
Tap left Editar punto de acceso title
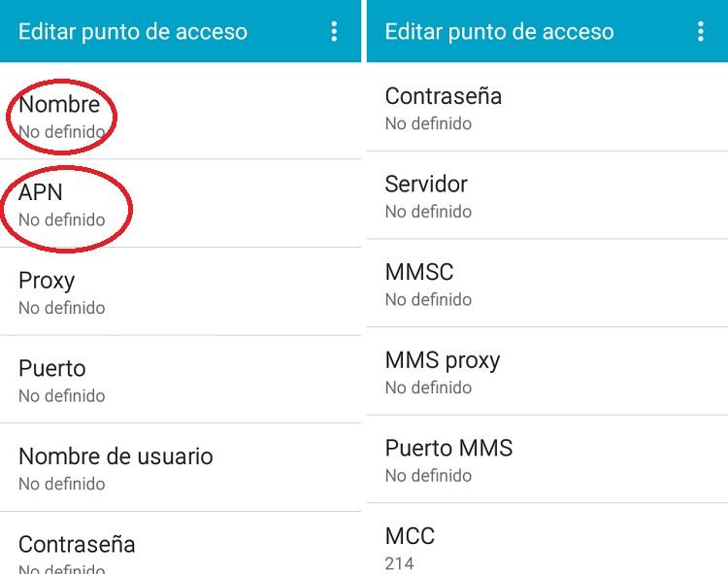(x=133, y=32)
